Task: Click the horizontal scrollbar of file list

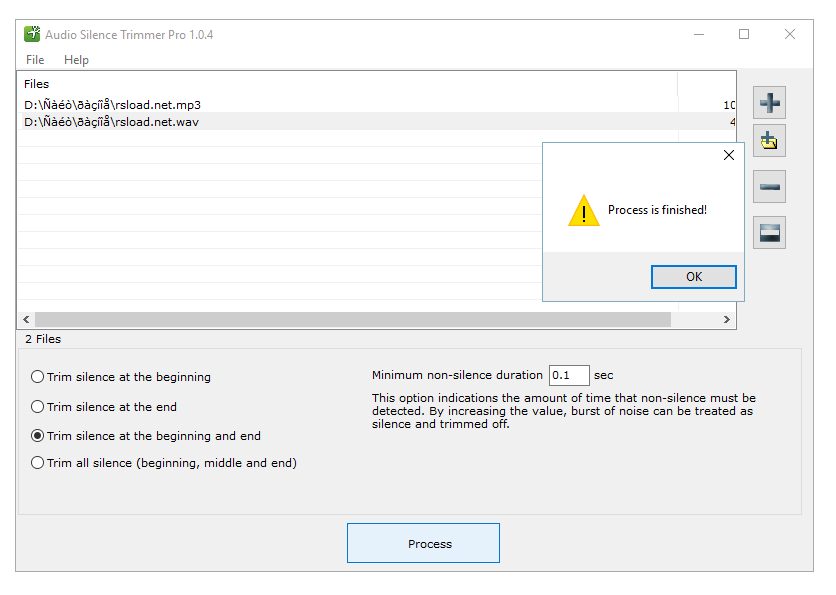Action: (x=352, y=320)
